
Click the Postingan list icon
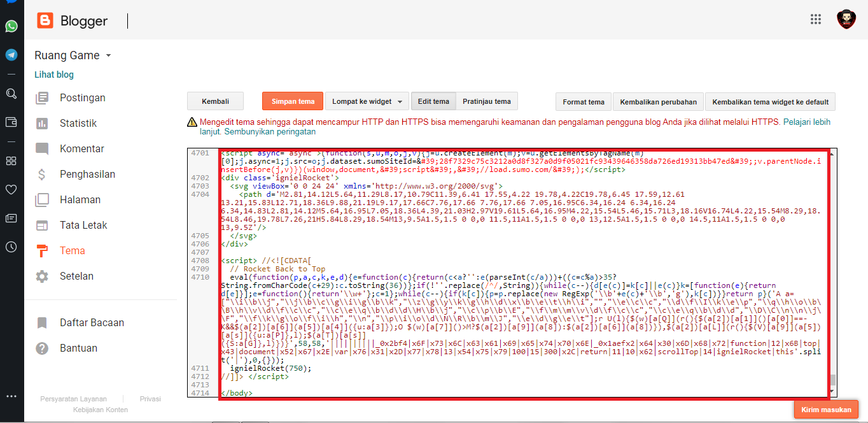42,98
